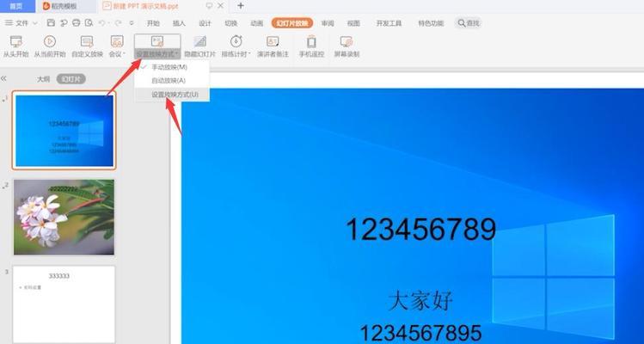Viewport: 644px width, 344px height.
Task: Click the print icon in quick toolbar
Action: pos(76,23)
